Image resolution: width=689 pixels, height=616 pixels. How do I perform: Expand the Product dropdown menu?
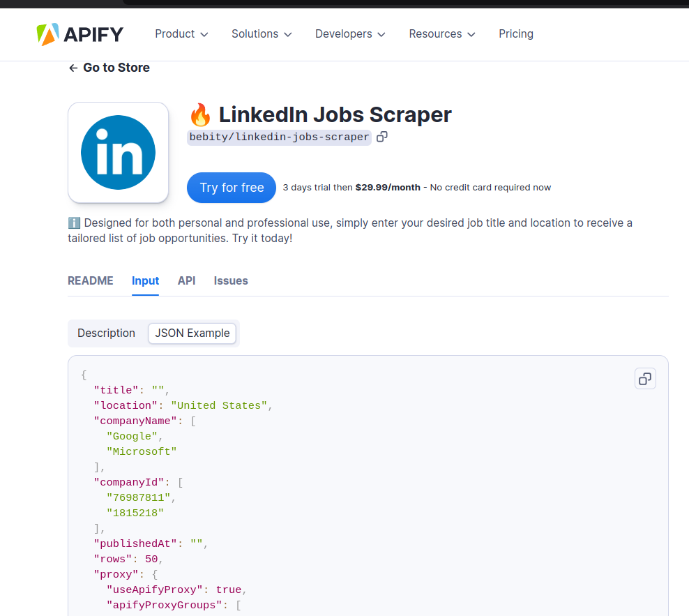tap(181, 34)
